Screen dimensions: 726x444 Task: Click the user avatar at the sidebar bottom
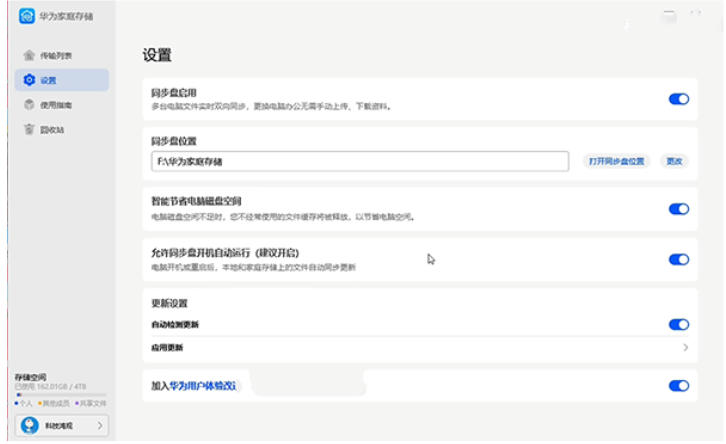tap(28, 426)
